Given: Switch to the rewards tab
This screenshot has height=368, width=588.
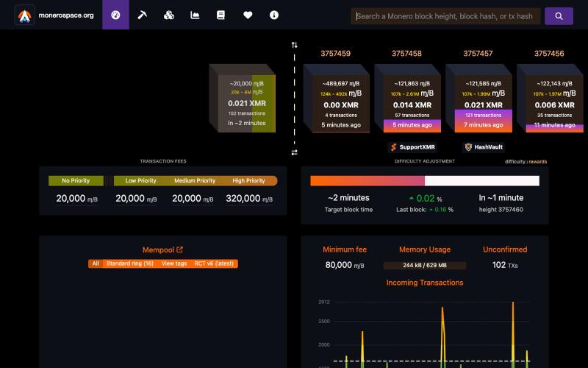Looking at the screenshot, I should [538, 161].
